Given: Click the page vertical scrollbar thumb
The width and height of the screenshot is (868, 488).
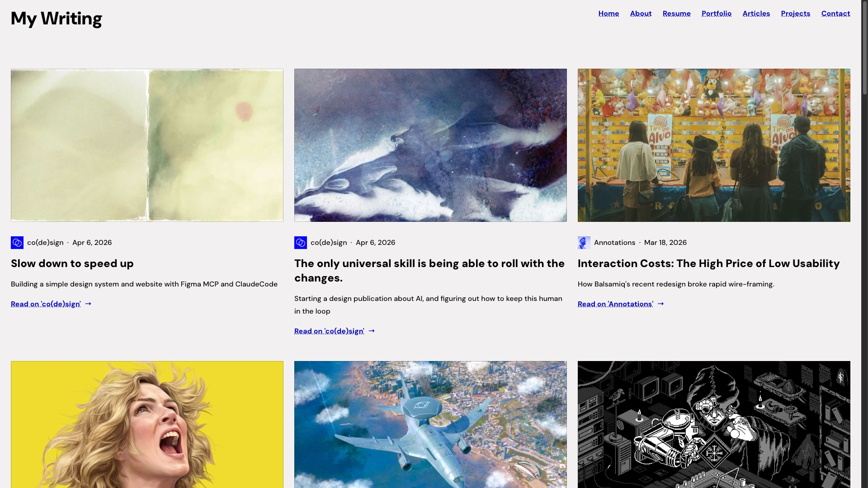Looking at the screenshot, I should [x=864, y=47].
